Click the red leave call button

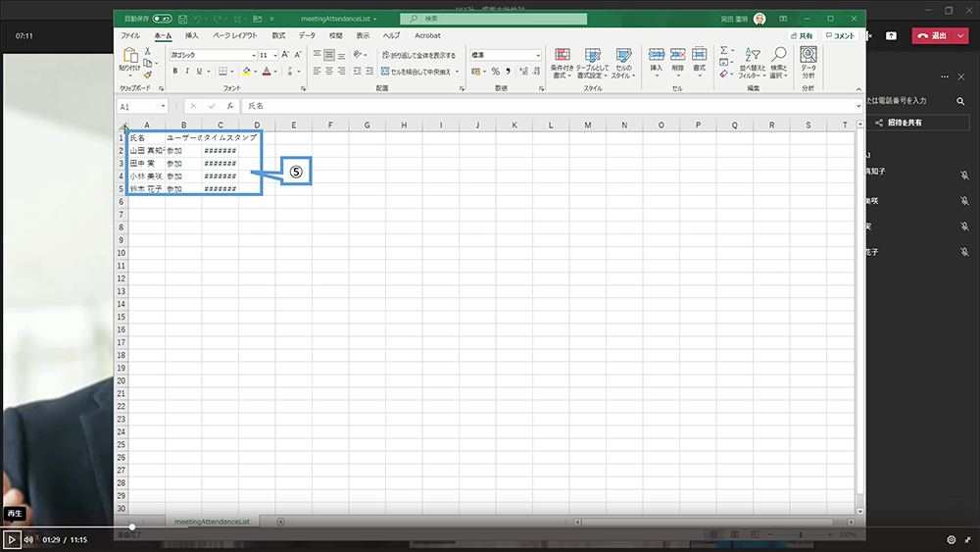(933, 35)
